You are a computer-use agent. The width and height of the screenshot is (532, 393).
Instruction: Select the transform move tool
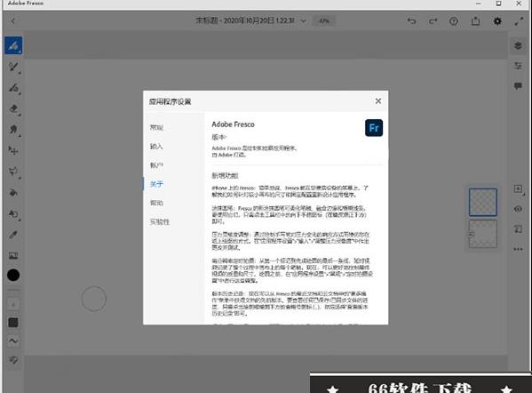pos(13,150)
